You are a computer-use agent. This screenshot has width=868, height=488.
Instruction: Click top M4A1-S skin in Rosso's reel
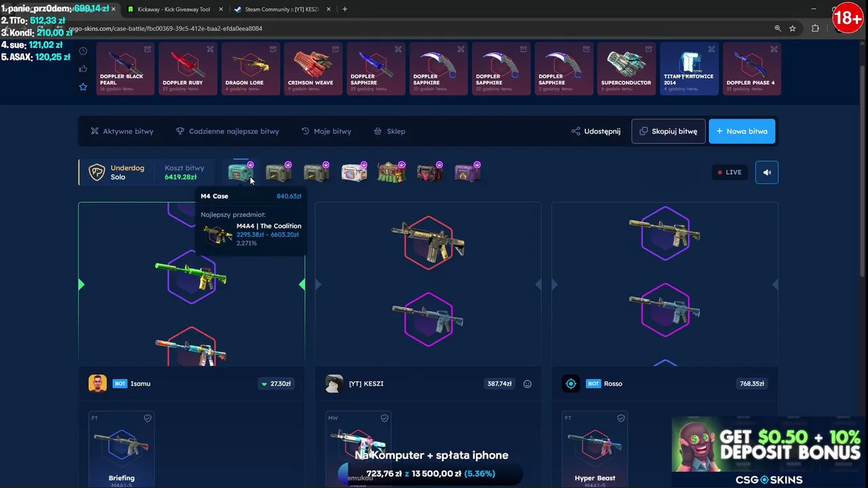coord(665,232)
